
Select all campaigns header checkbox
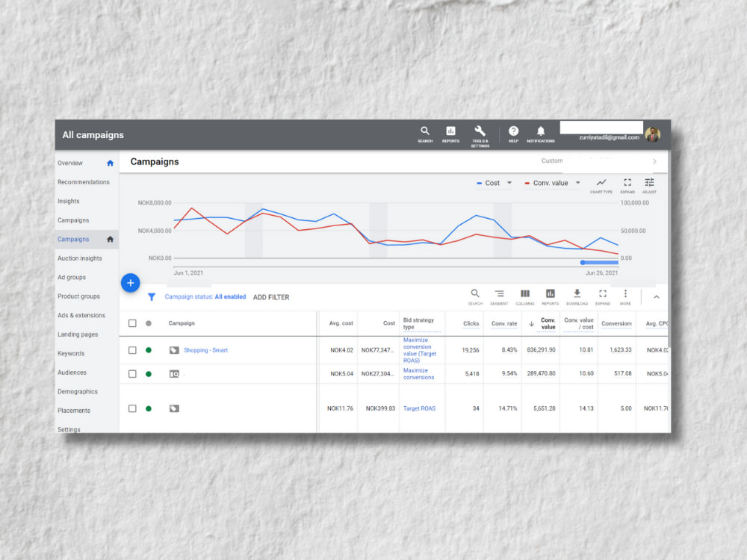pyautogui.click(x=132, y=323)
